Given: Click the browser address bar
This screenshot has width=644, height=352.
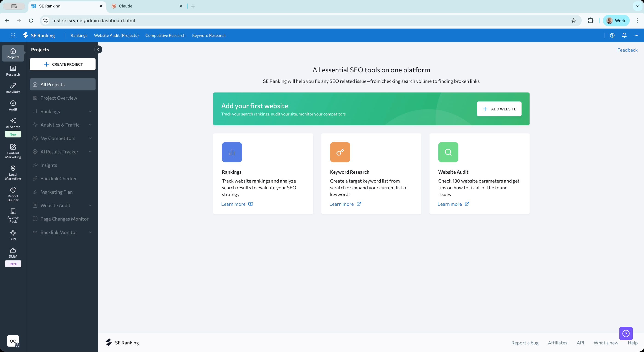Looking at the screenshot, I should point(308,20).
